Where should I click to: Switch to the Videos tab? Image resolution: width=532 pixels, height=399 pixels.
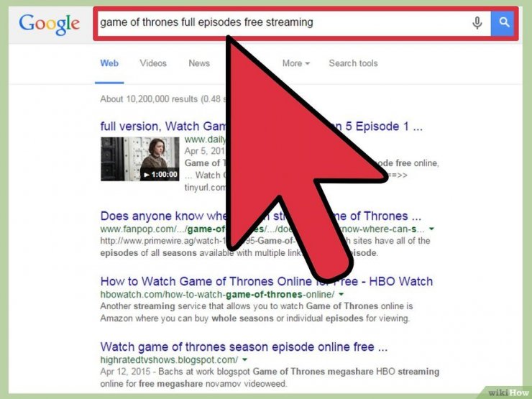coord(153,63)
